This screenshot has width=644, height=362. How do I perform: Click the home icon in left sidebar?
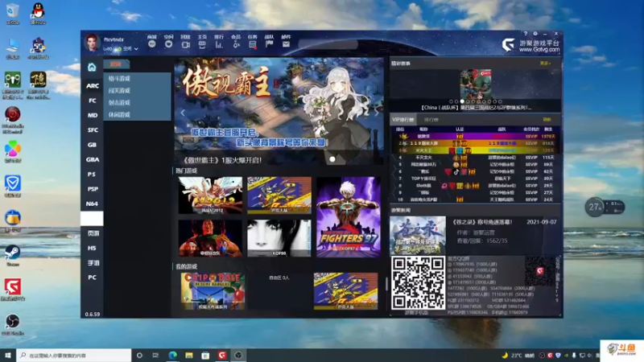coord(92,67)
